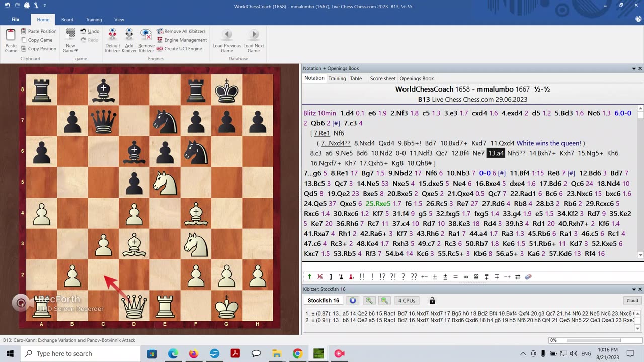Screen dimensions: 644x362
Task: Click the black pawn annotation icon
Action: tap(341, 276)
